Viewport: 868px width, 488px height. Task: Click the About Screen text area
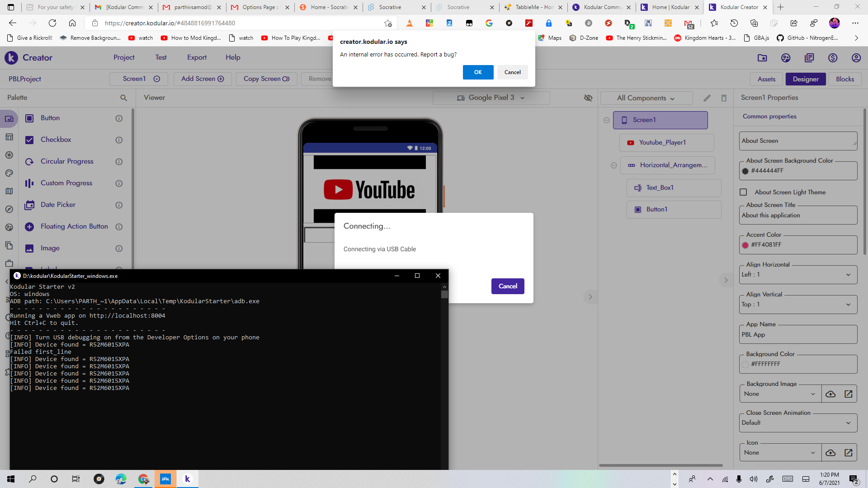[798, 141]
